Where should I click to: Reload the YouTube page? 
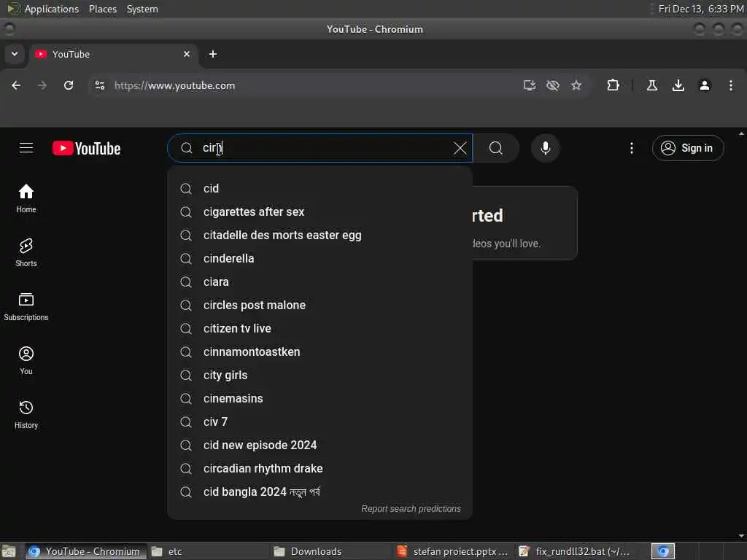(x=69, y=85)
